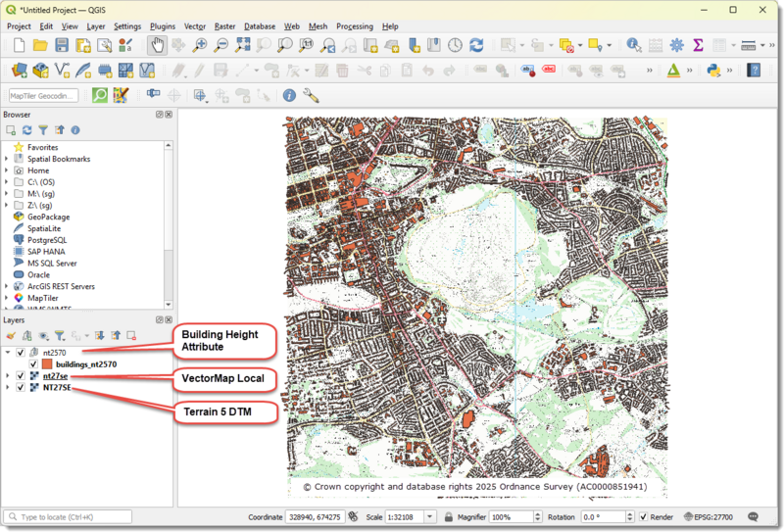Remove selected layer or group

click(x=131, y=335)
